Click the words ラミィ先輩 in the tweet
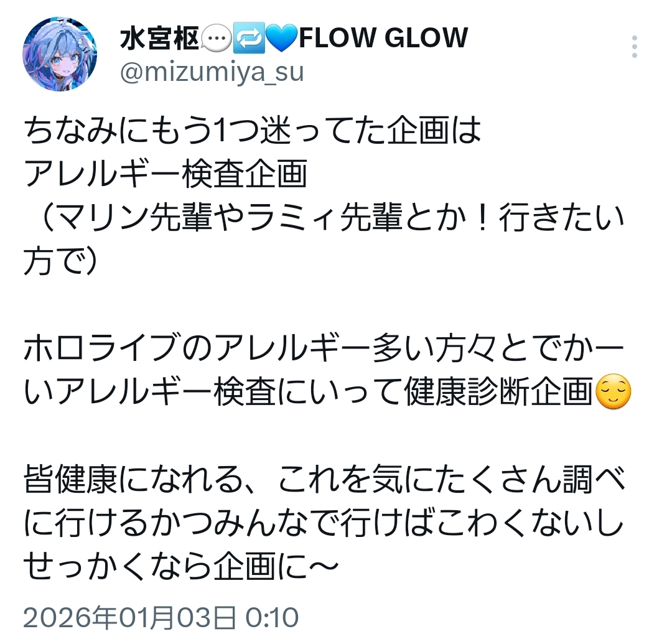The width and height of the screenshot is (672, 644). click(325, 218)
